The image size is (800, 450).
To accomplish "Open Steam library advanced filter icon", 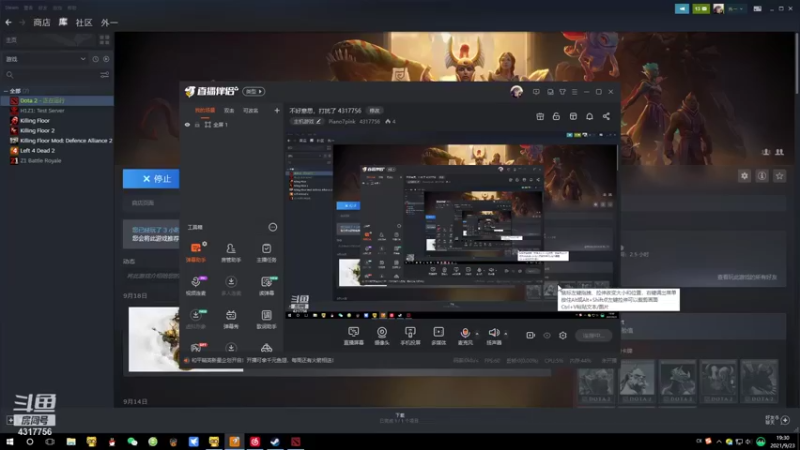I will [x=105, y=75].
